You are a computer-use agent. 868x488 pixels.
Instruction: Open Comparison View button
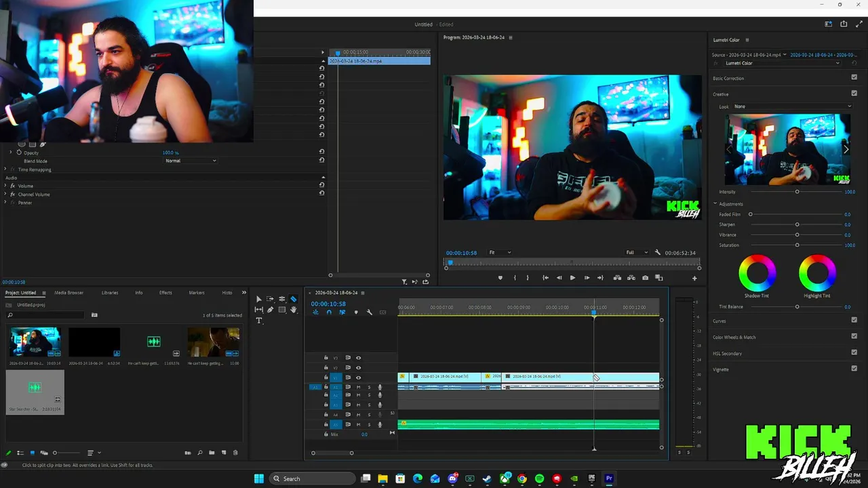pyautogui.click(x=658, y=278)
